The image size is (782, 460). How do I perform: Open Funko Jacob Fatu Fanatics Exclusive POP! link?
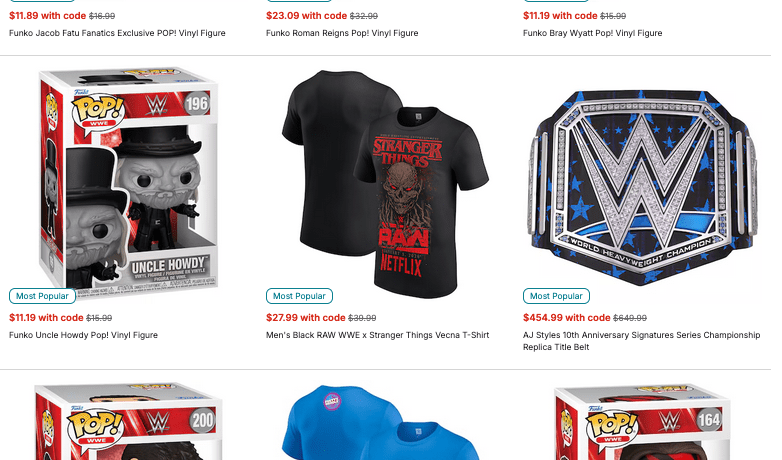(x=117, y=33)
